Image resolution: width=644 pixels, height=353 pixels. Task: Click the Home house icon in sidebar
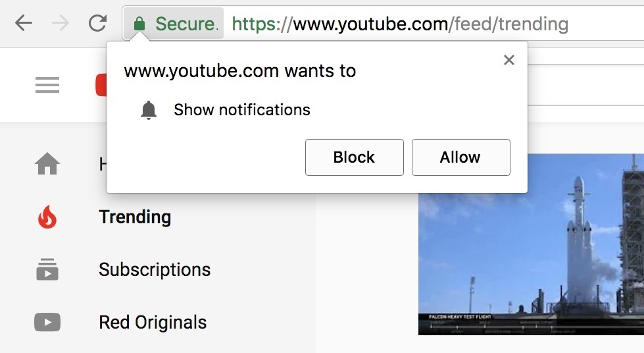[47, 164]
